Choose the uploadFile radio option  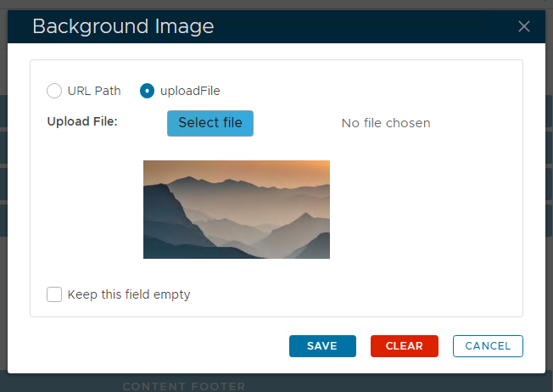point(148,91)
